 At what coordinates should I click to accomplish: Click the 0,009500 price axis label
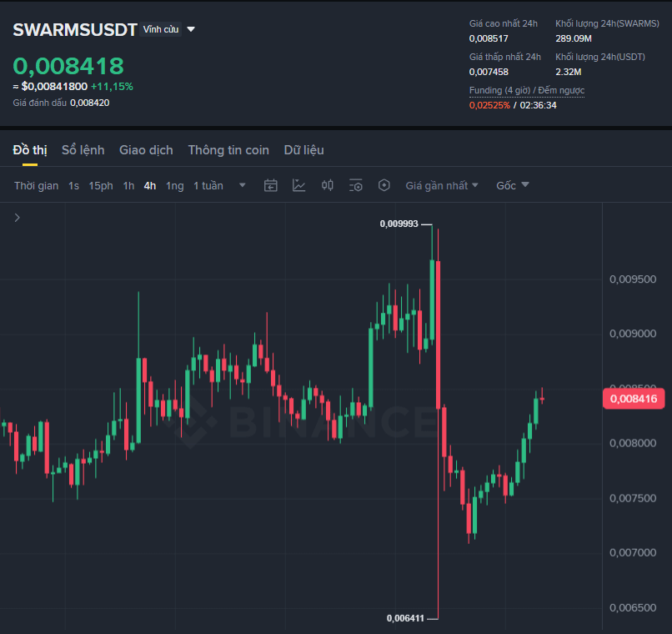click(633, 279)
